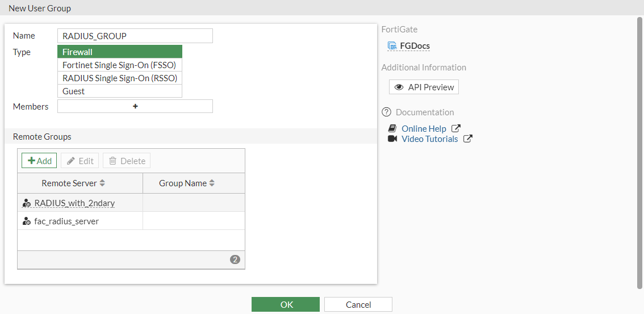
Task: Click the Name input field
Action: click(135, 36)
